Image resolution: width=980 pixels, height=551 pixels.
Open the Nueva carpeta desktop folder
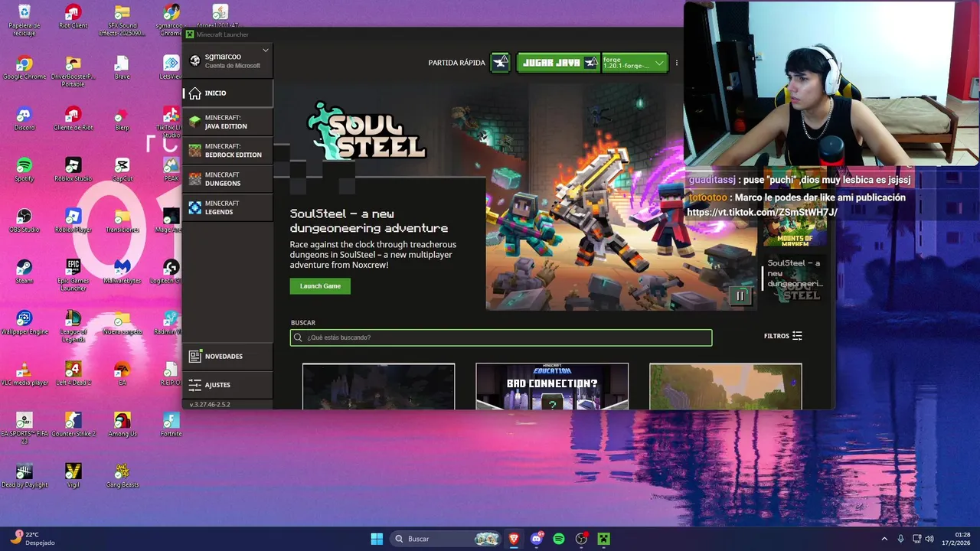point(122,323)
